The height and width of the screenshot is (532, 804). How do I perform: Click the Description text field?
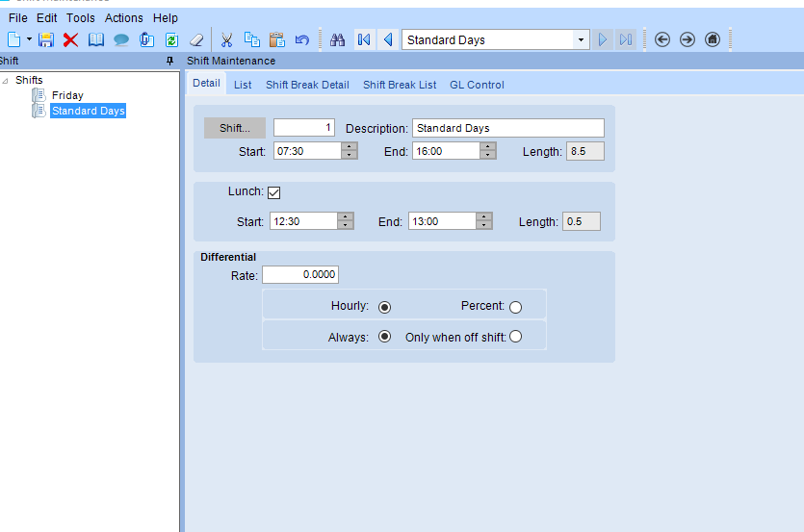point(508,128)
